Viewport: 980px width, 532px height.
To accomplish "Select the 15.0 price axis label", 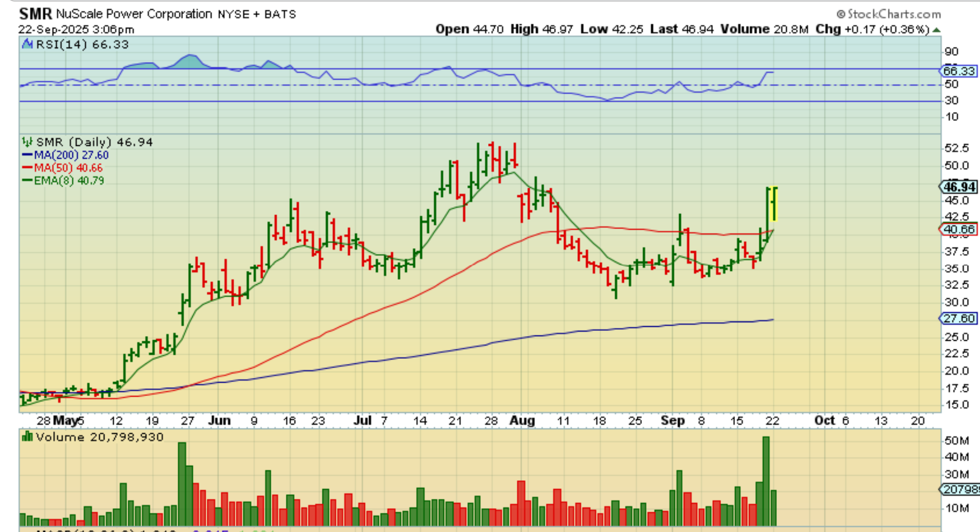I will pyautogui.click(x=956, y=405).
